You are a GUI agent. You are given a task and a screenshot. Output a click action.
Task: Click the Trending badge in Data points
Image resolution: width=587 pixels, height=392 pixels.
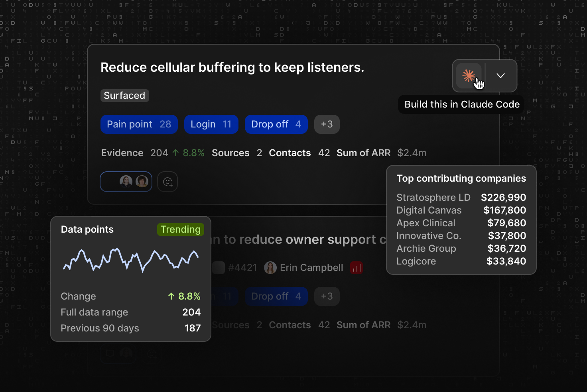[181, 229]
